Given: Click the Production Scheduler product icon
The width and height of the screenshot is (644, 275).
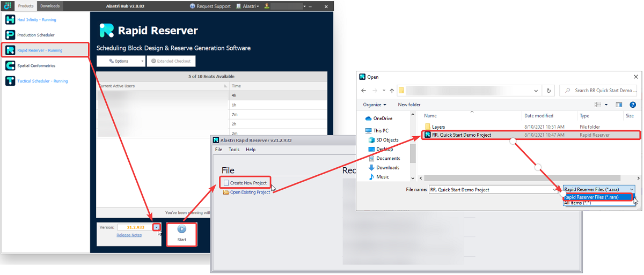Looking at the screenshot, I should point(10,35).
